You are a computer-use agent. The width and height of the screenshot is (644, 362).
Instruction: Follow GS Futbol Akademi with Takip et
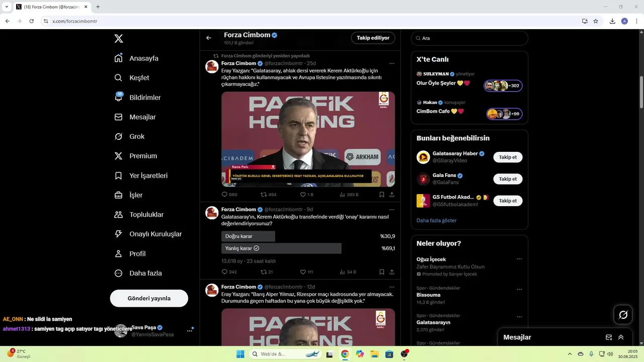(508, 201)
